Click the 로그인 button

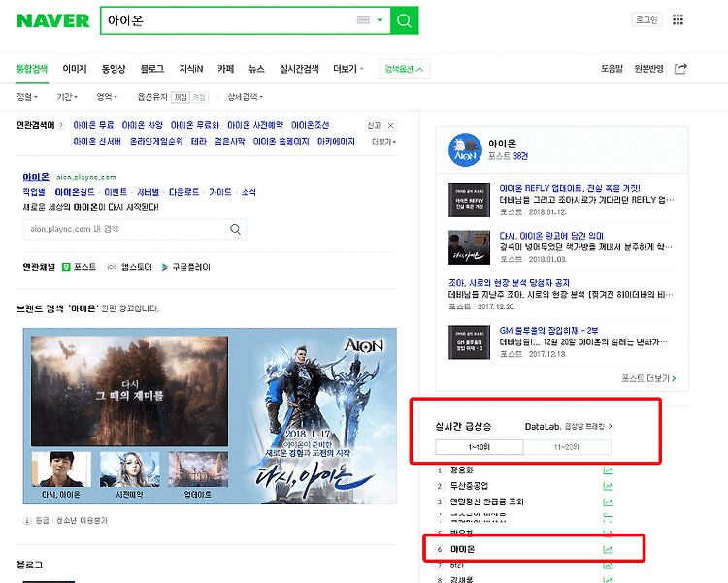click(x=646, y=19)
